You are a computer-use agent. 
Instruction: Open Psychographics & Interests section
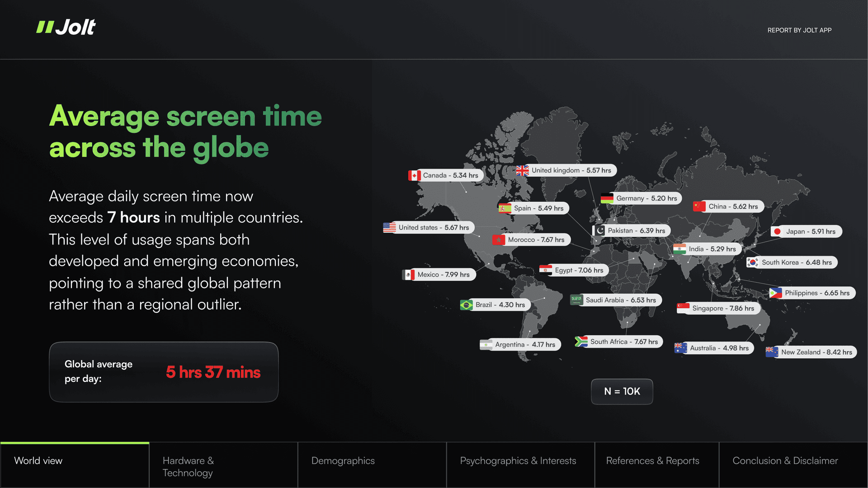(x=518, y=461)
